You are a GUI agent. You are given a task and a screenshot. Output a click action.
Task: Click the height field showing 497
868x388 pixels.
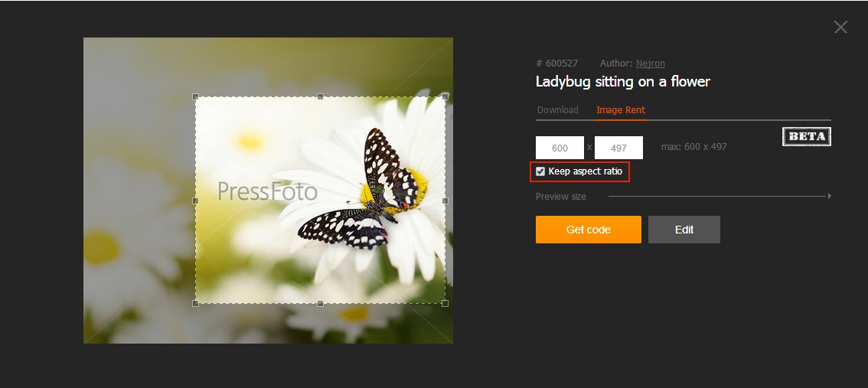619,148
